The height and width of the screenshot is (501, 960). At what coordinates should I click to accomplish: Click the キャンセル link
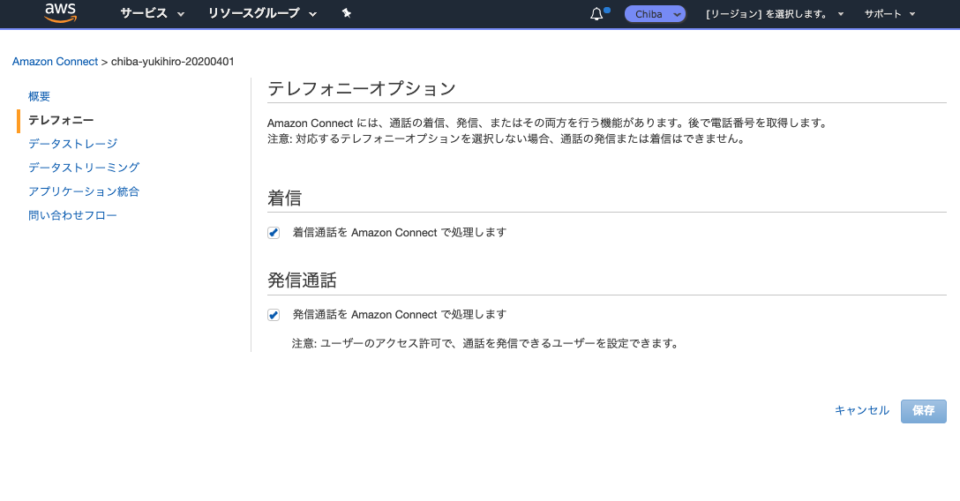coord(861,410)
